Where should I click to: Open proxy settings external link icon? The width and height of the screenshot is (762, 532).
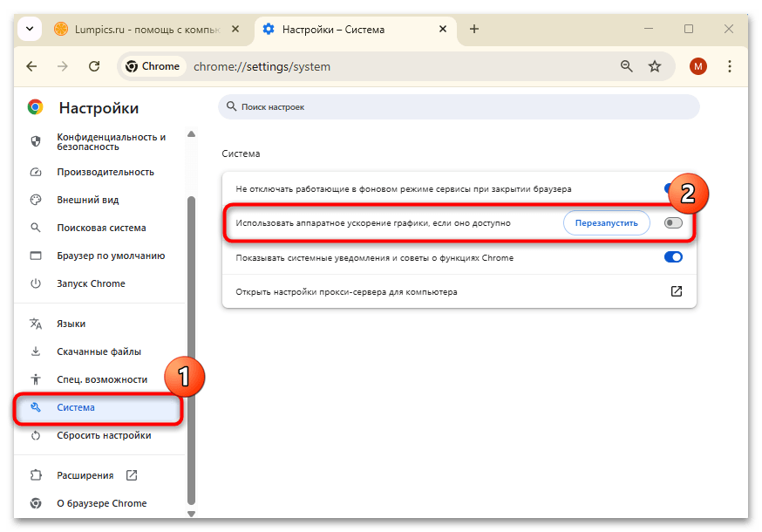(x=676, y=291)
